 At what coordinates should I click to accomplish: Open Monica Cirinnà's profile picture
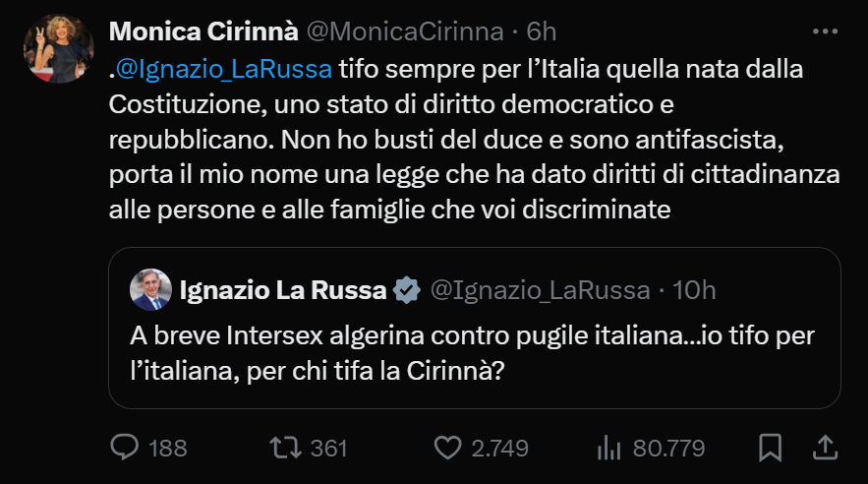pos(58,49)
